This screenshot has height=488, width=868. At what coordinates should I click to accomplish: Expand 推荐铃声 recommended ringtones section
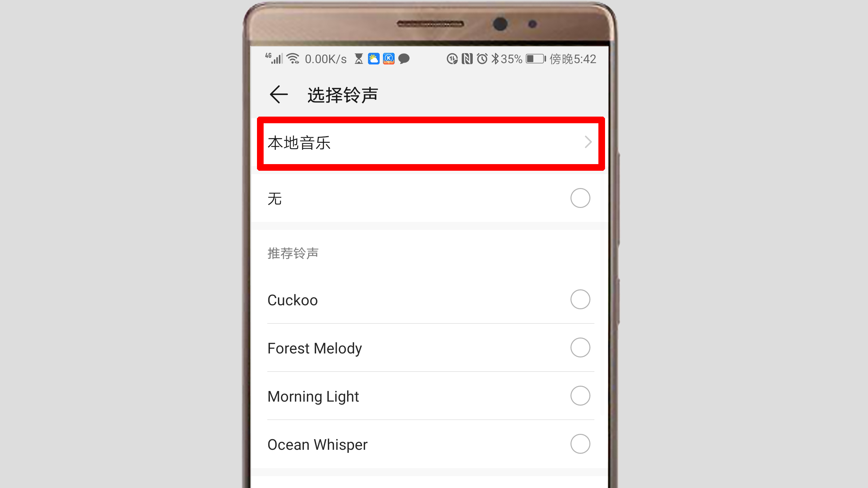293,253
